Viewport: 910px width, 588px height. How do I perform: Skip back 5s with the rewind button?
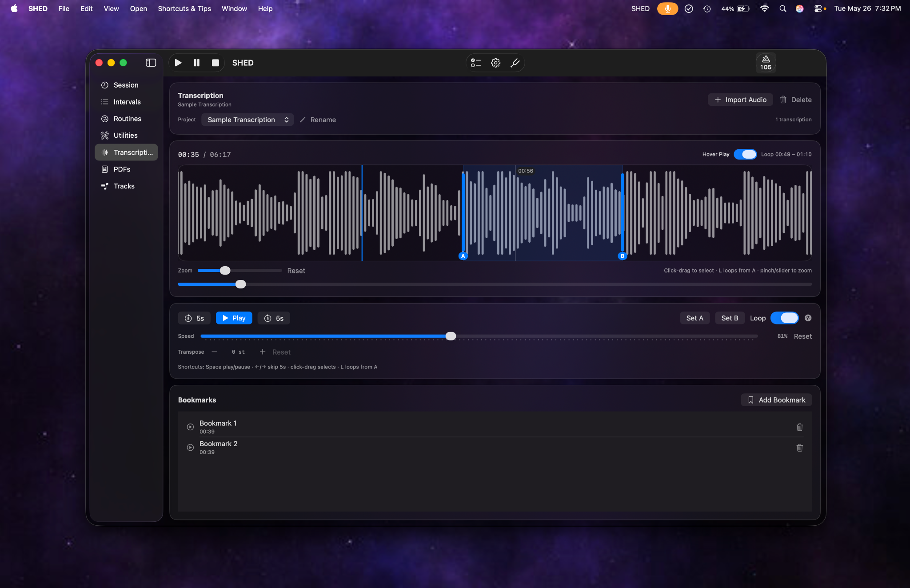point(194,318)
